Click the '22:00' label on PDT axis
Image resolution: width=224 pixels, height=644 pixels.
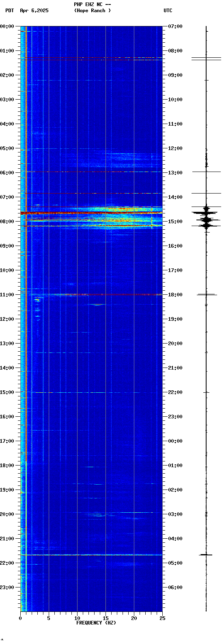coord(7,563)
